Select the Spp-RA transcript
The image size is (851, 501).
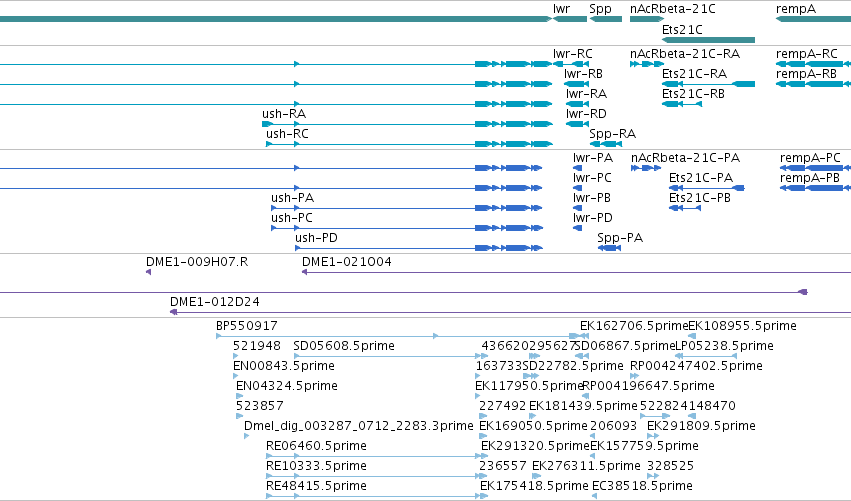point(613,134)
